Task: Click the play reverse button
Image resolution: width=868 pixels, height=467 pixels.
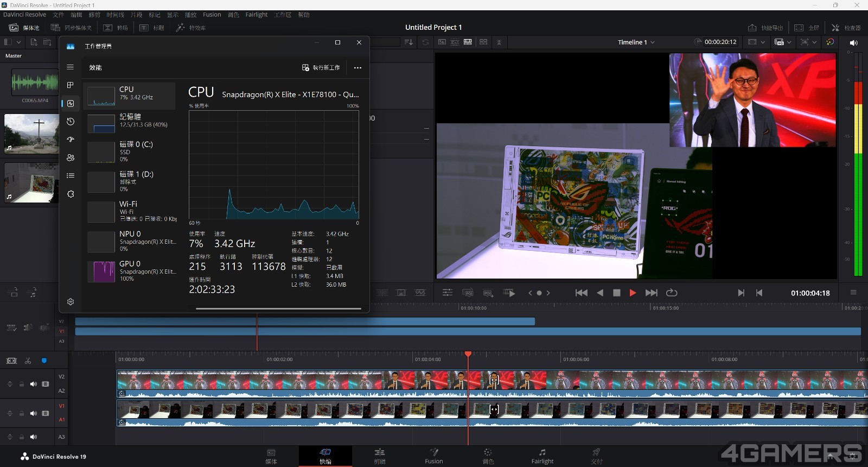Action: pos(600,293)
